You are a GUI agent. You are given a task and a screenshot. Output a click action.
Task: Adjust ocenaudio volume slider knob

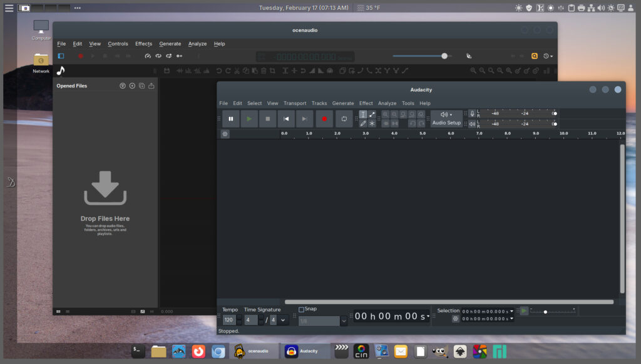pyautogui.click(x=444, y=56)
